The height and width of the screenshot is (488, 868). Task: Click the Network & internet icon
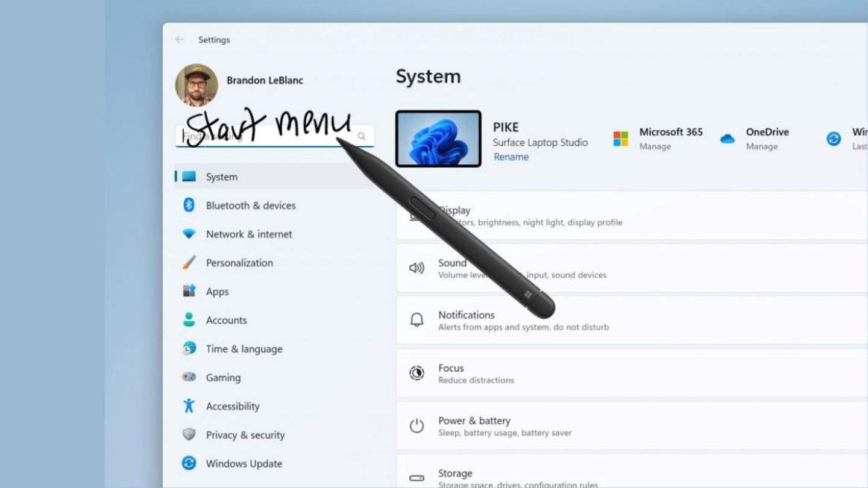[x=189, y=234]
